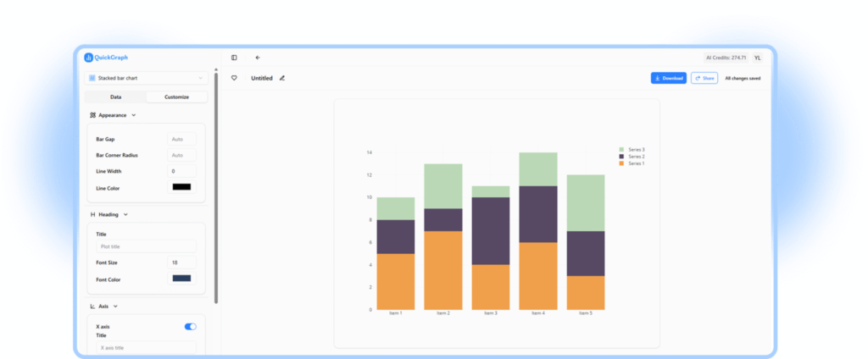Switch to the Data tab

[x=116, y=97]
